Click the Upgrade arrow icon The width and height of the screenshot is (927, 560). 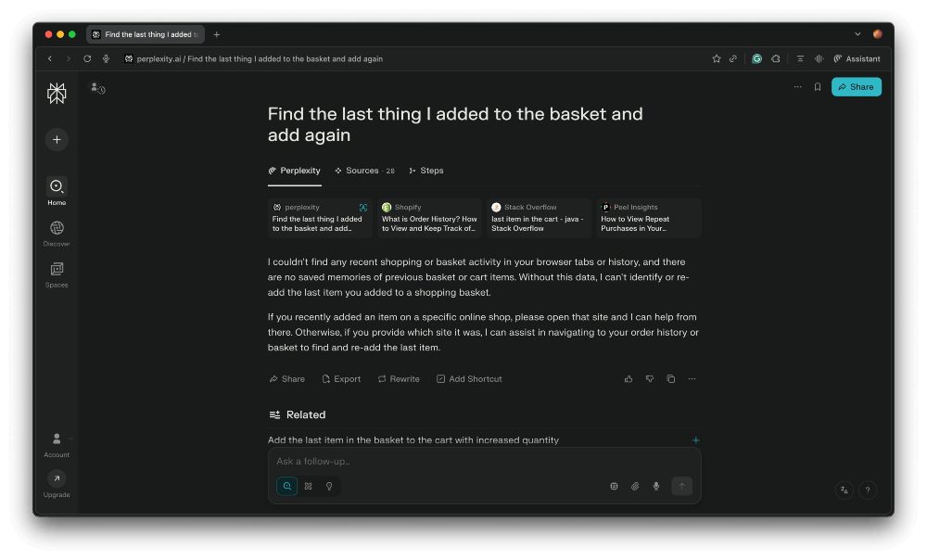(57, 478)
